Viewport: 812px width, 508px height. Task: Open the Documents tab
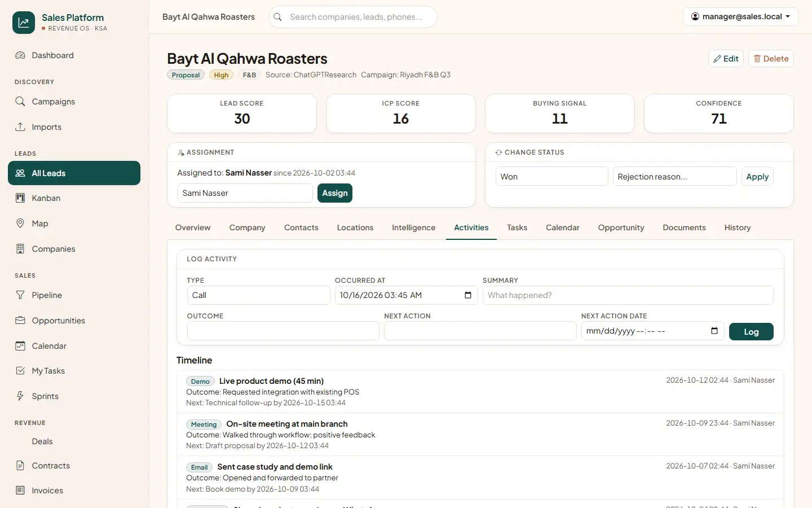click(684, 227)
